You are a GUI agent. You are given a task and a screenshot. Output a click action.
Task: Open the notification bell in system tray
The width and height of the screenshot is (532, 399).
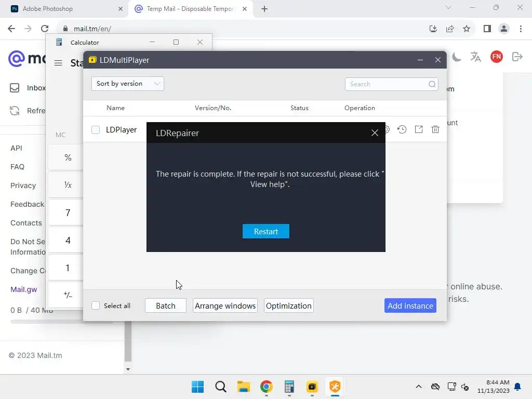point(517,387)
